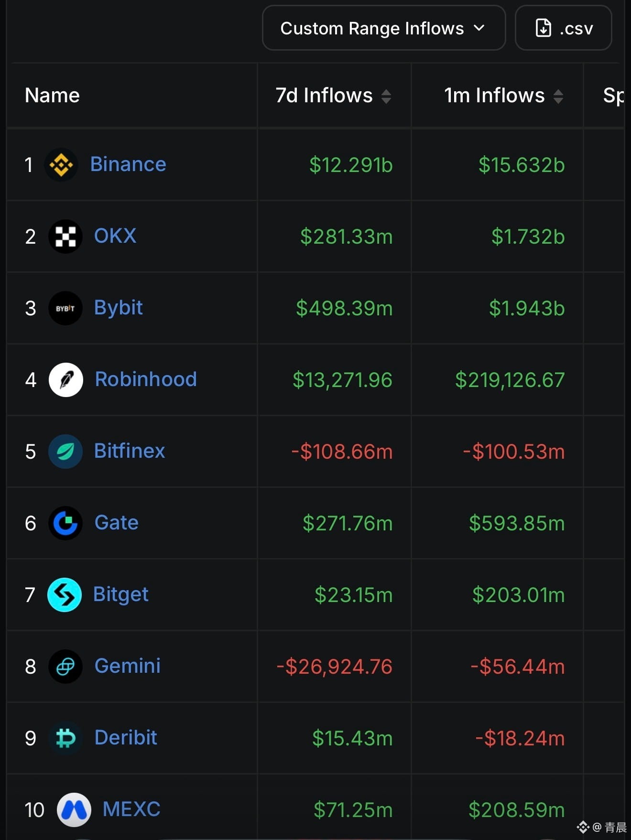Viewport: 631px width, 840px height.
Task: Click the OKX checkered logo icon
Action: coord(65,237)
